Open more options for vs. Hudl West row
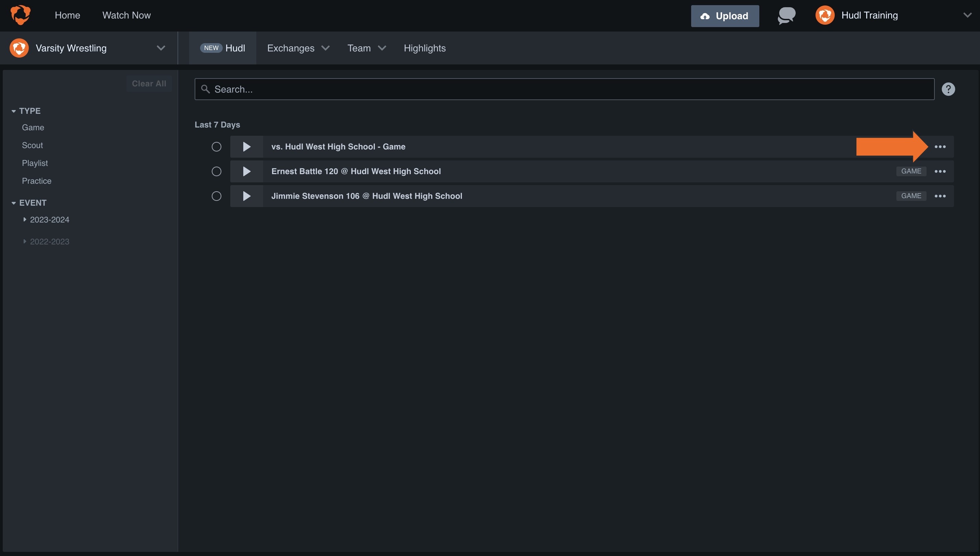 coord(940,147)
